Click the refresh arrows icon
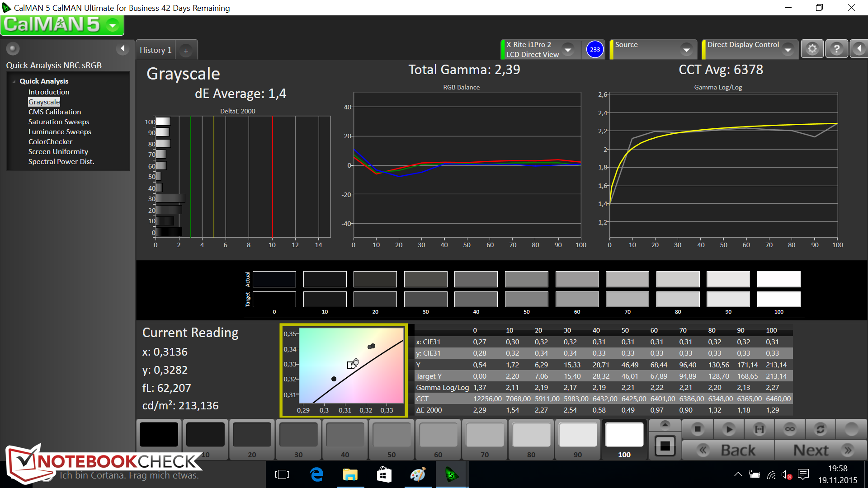Screen dimensions: 868x488 click(x=820, y=429)
